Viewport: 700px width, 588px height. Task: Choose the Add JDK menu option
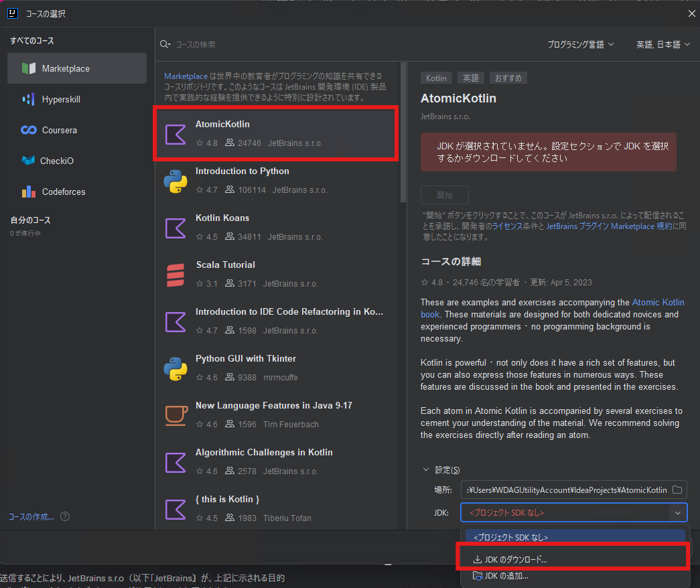[x=506, y=575]
